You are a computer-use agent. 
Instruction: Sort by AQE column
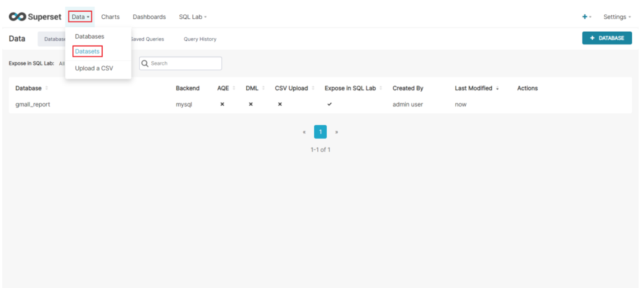point(226,88)
